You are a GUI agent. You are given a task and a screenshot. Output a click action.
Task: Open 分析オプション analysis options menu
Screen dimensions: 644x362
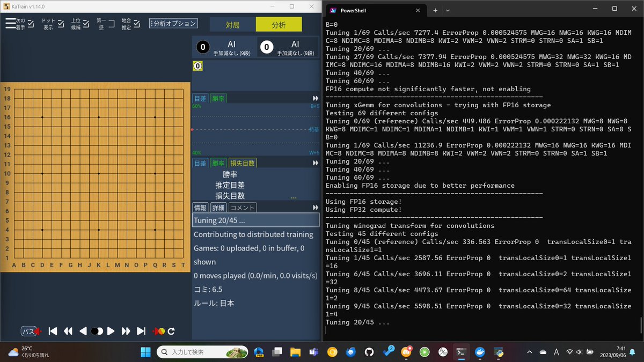(173, 24)
